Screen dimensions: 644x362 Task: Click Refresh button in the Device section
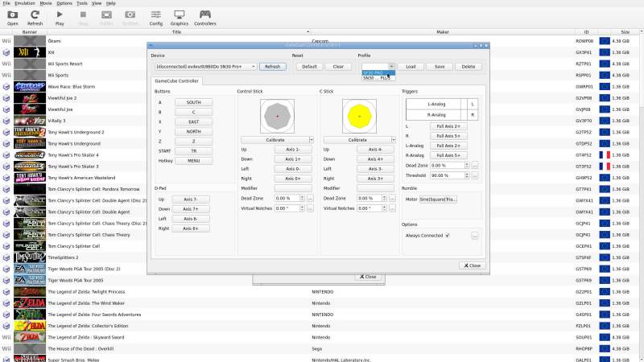click(272, 67)
